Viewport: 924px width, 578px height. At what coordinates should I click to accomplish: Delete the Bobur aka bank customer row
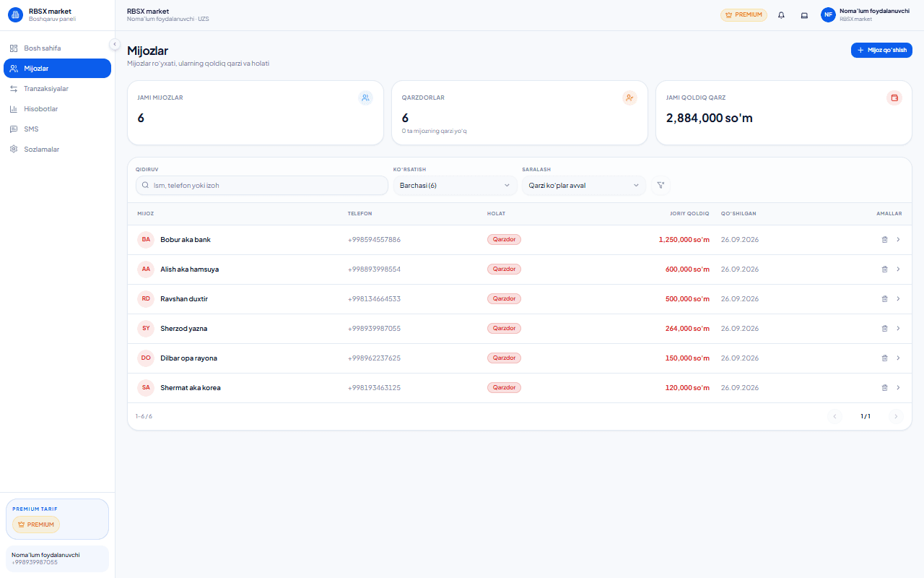pyautogui.click(x=884, y=239)
